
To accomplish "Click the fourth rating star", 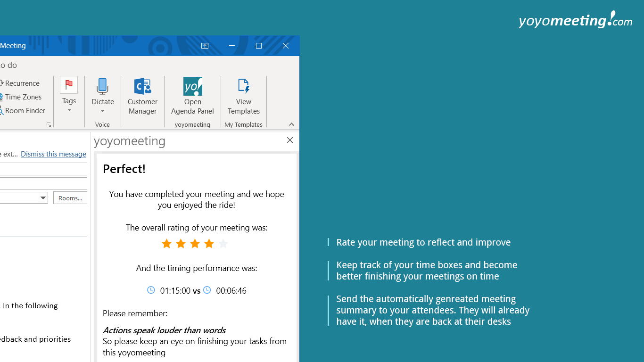I will pyautogui.click(x=209, y=244).
